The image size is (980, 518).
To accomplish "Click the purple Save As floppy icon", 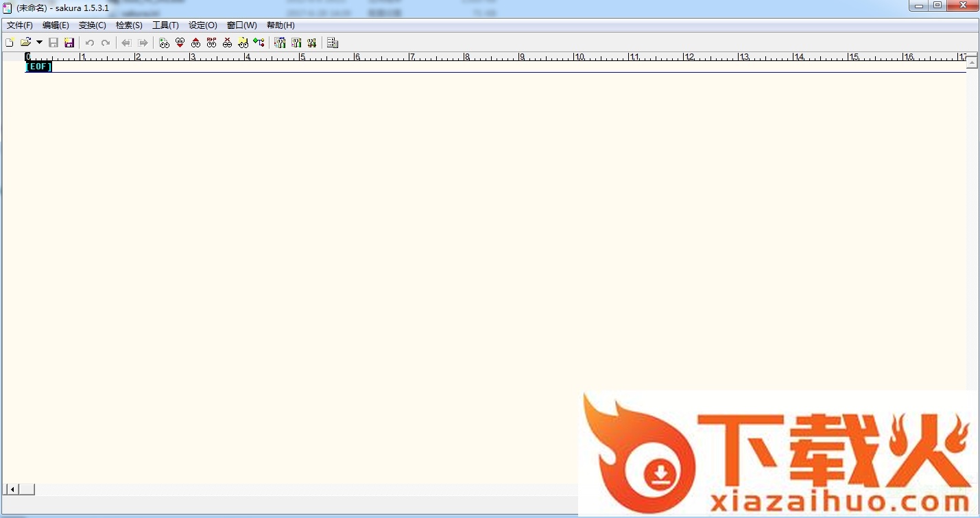I will pos(69,43).
